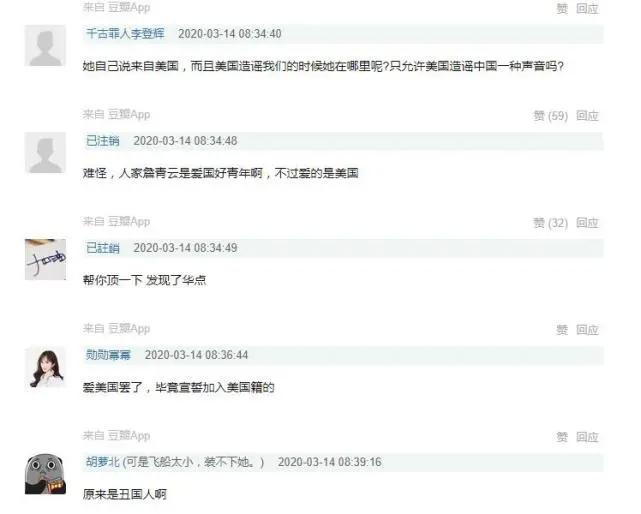Image resolution: width=641 pixels, height=514 pixels.
Task: Click 回应 at the very top row
Action: (x=587, y=8)
